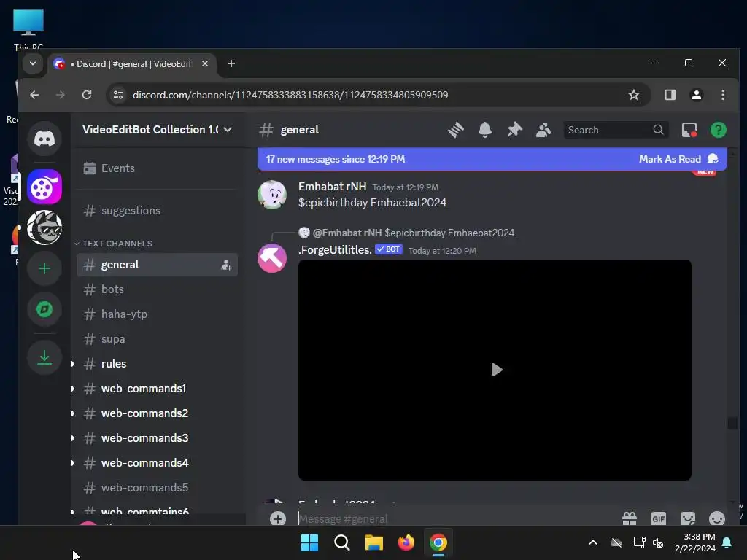This screenshot has height=560, width=747.
Task: Open taskbar clock showing 3:38 PM
Action: pyautogui.click(x=695, y=542)
